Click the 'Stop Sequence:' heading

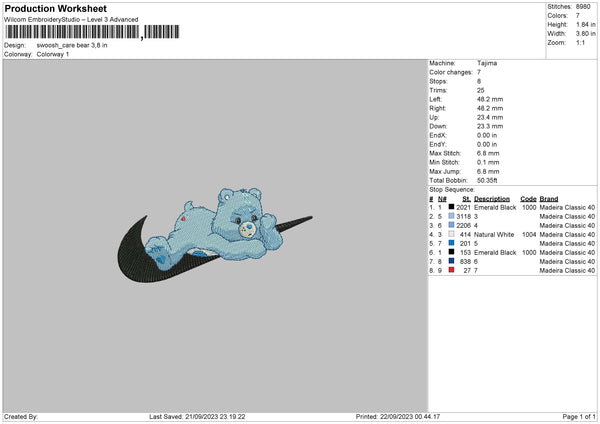tap(452, 190)
